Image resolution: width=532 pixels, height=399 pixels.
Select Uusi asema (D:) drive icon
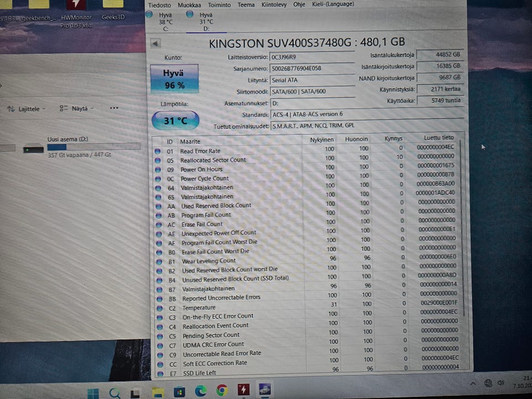(x=33, y=149)
